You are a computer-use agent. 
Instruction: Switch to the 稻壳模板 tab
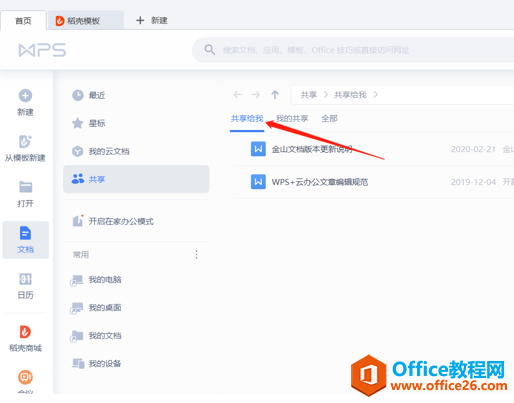click(x=86, y=21)
